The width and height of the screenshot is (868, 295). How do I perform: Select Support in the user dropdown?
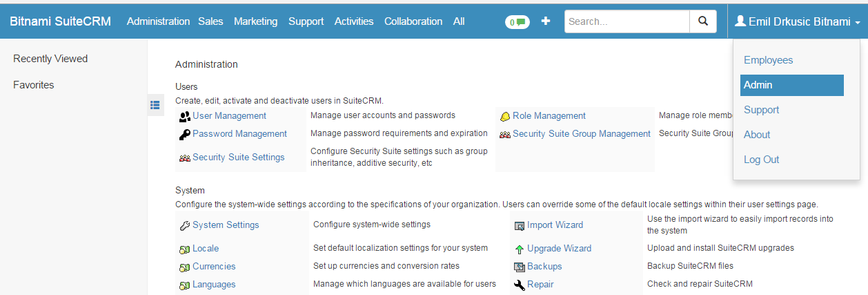[x=792, y=110]
